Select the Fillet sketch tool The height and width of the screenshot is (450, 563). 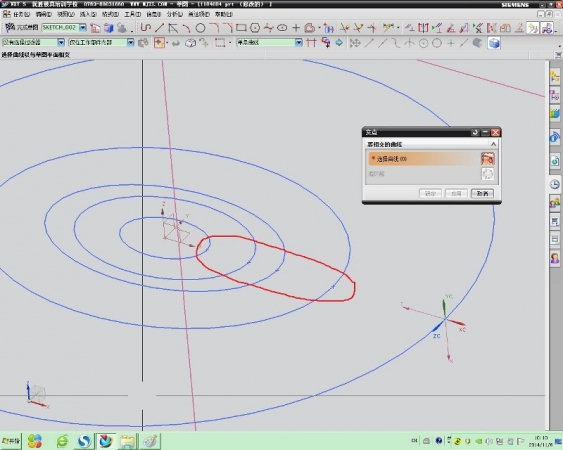click(214, 28)
